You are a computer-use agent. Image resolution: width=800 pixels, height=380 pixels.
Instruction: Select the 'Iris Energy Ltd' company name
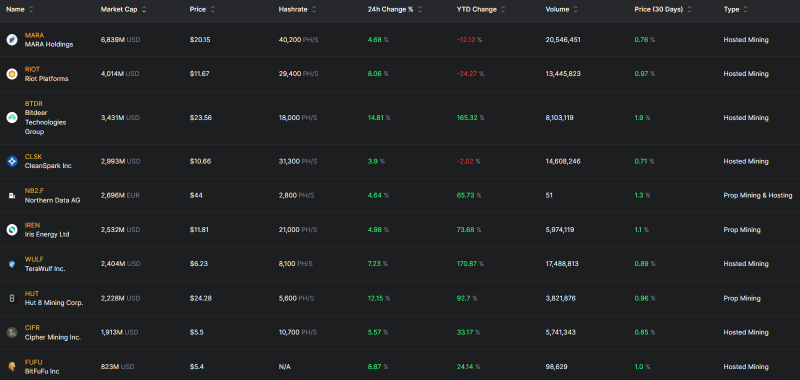pyautogui.click(x=47, y=235)
